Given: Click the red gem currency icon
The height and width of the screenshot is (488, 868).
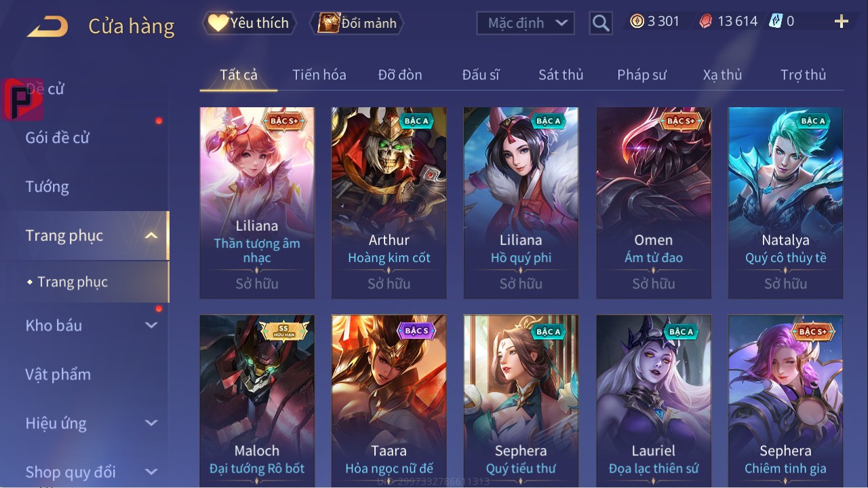Looking at the screenshot, I should point(706,21).
